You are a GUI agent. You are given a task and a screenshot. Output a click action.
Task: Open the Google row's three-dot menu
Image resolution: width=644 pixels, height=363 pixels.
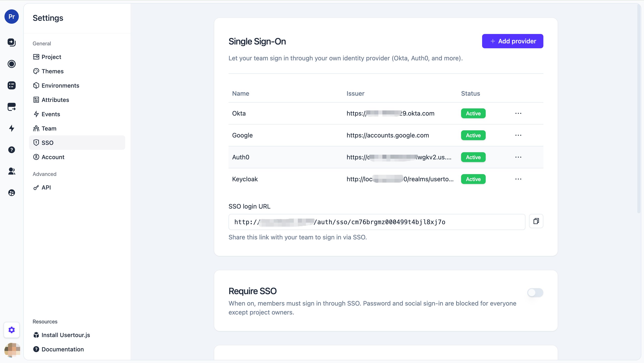tap(518, 135)
